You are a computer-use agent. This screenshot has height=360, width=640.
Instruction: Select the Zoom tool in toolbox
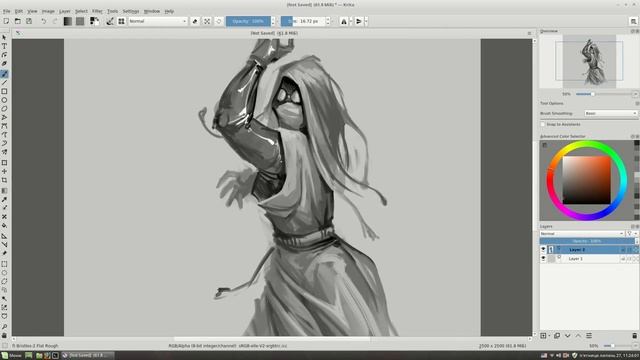point(4,327)
